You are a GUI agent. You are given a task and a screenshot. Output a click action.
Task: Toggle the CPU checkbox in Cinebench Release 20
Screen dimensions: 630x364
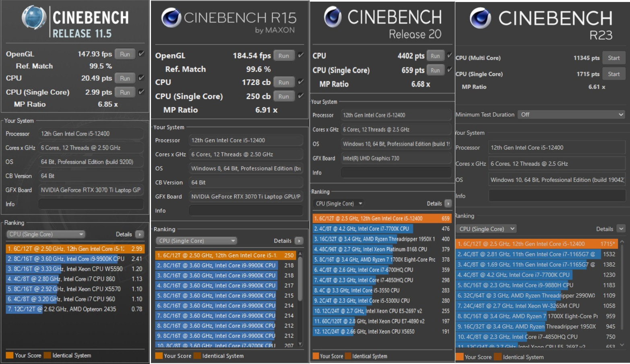pos(450,55)
